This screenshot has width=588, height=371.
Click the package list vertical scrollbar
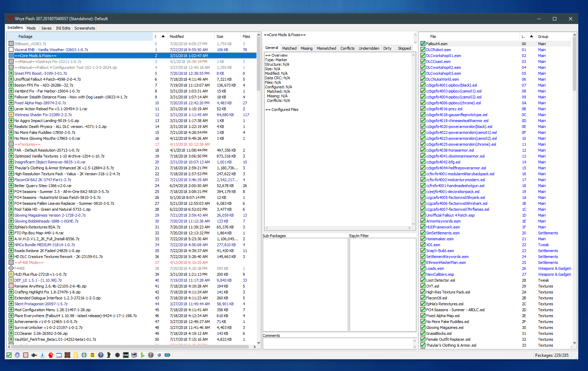point(259,65)
